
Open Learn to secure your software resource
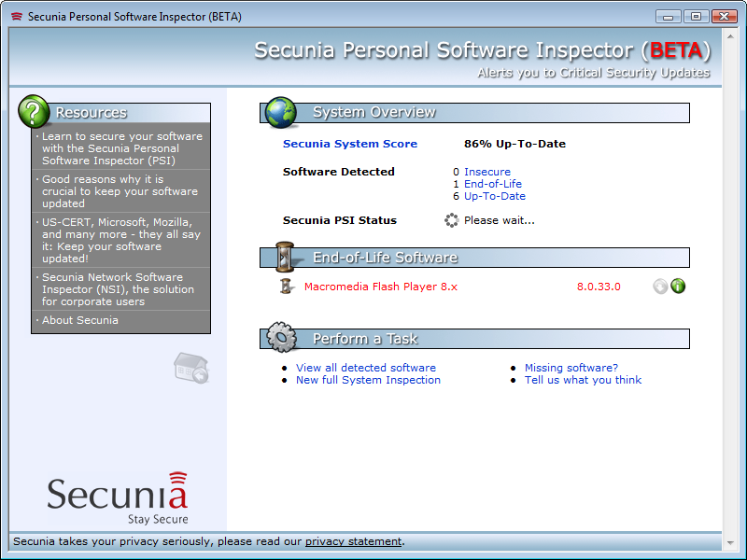point(121,148)
